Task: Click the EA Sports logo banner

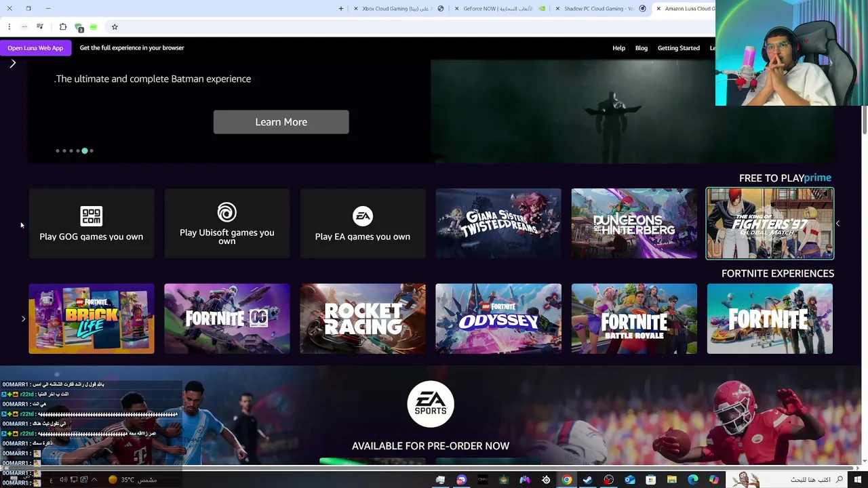Action: (431, 404)
